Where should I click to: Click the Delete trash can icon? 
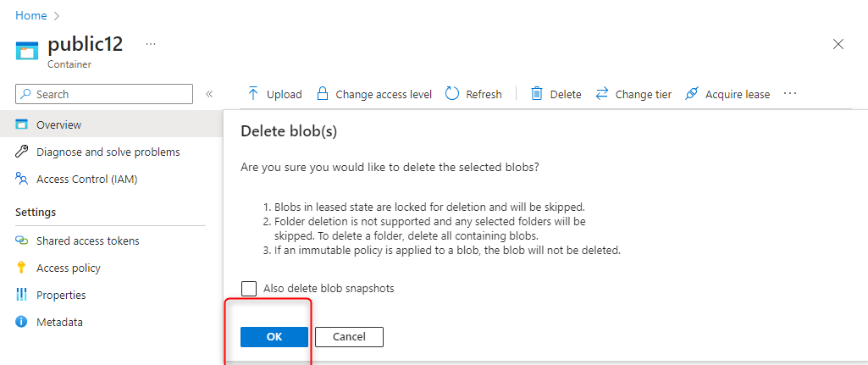click(537, 94)
